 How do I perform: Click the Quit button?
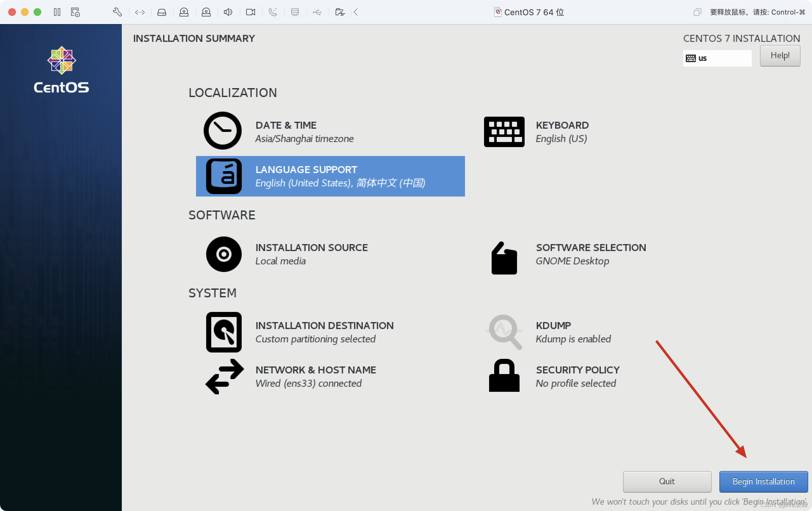(667, 482)
